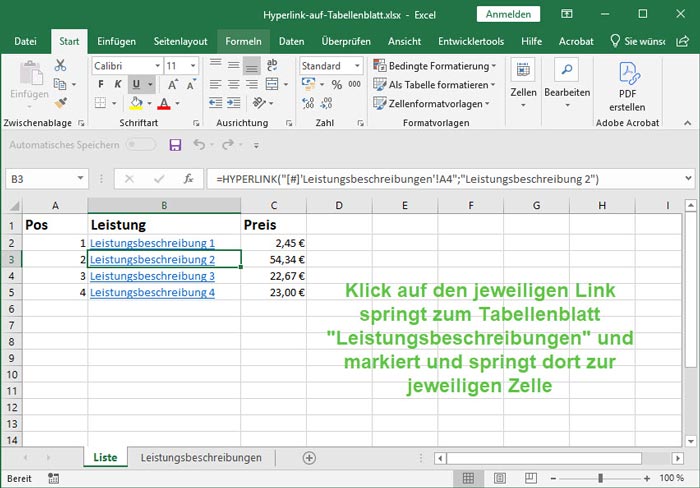
Task: Apply yellow fill color bucket
Action: pos(136,103)
